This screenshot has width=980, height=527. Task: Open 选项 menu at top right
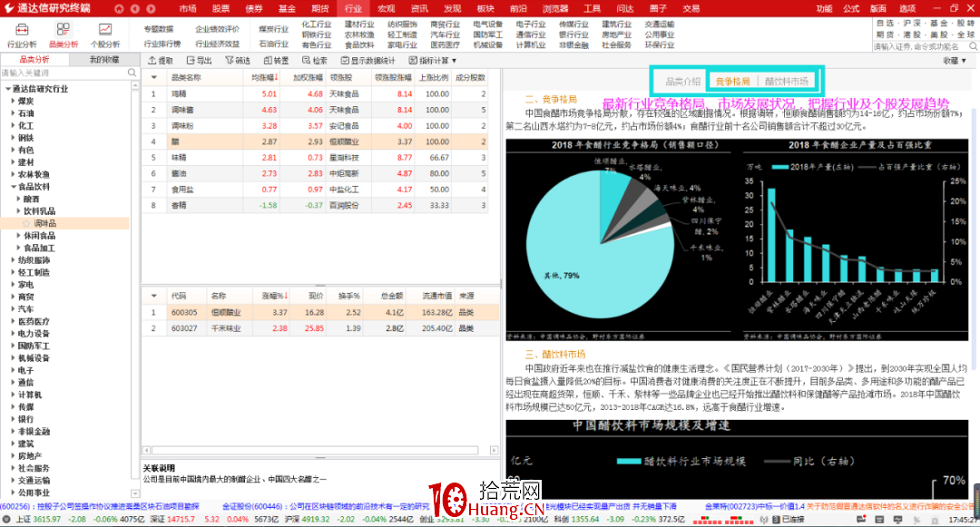coord(907,9)
